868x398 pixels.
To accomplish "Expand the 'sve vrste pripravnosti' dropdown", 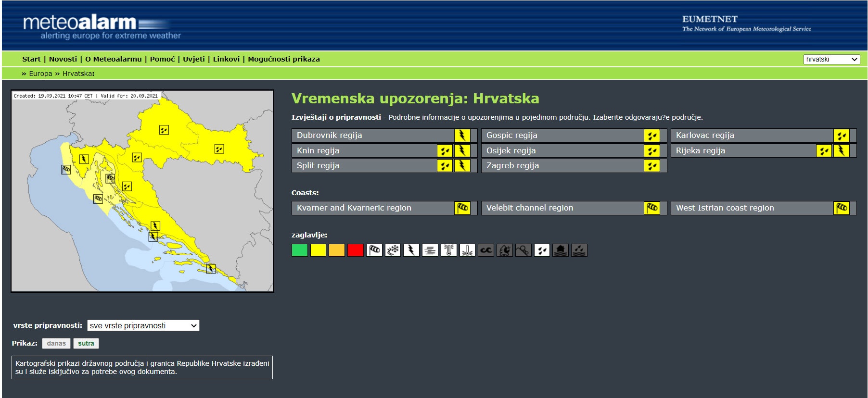I will point(143,325).
